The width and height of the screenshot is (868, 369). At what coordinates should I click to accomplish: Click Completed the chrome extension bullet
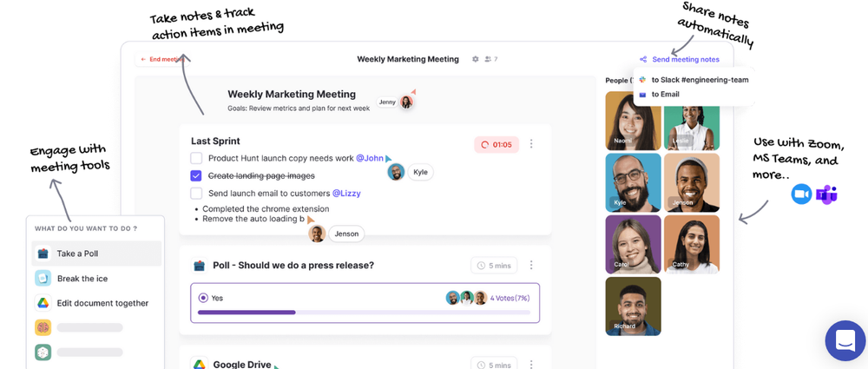266,209
